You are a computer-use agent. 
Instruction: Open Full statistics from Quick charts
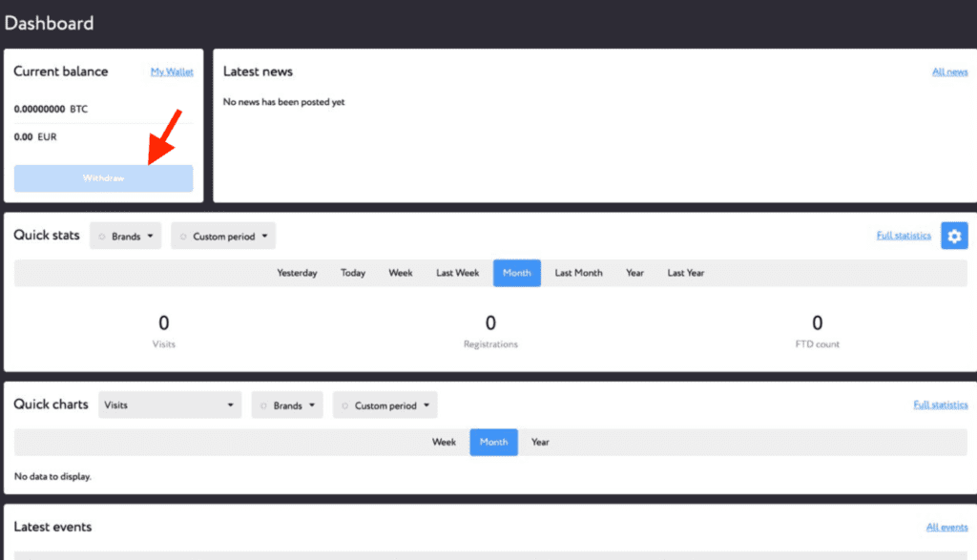tap(941, 404)
